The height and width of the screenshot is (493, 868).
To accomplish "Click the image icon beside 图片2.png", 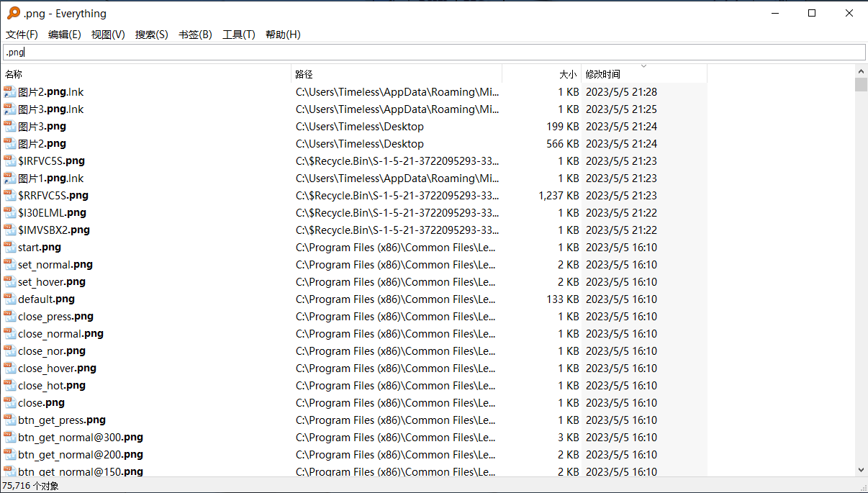I will point(9,143).
